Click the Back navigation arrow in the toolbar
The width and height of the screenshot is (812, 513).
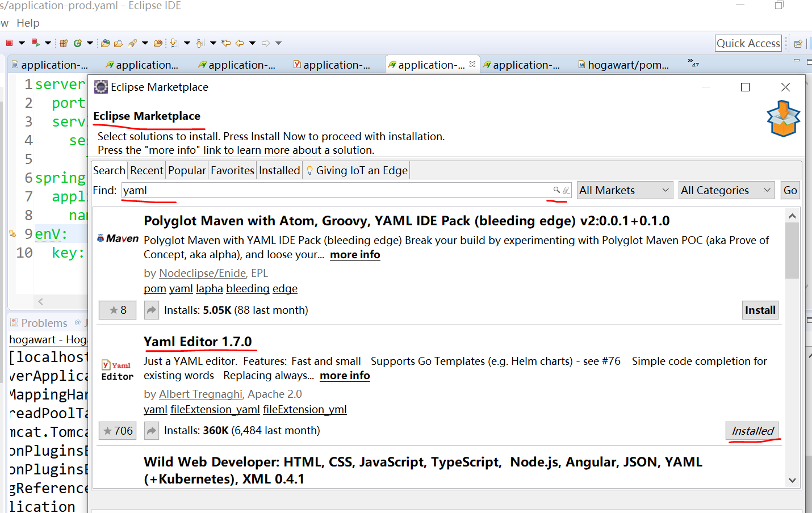[240, 43]
